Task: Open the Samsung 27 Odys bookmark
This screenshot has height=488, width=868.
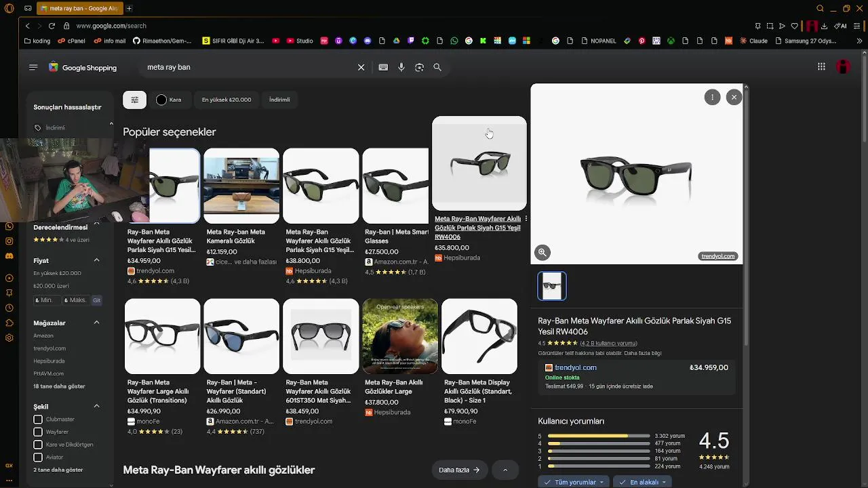Action: tap(806, 41)
